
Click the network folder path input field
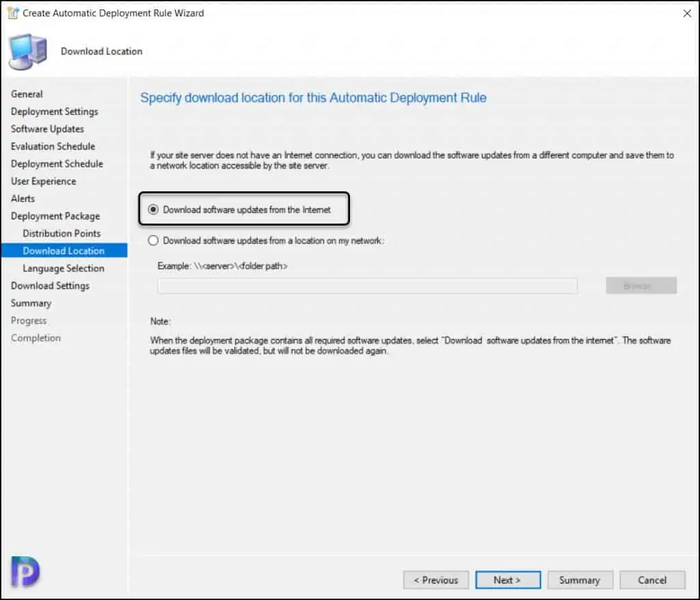click(x=367, y=286)
